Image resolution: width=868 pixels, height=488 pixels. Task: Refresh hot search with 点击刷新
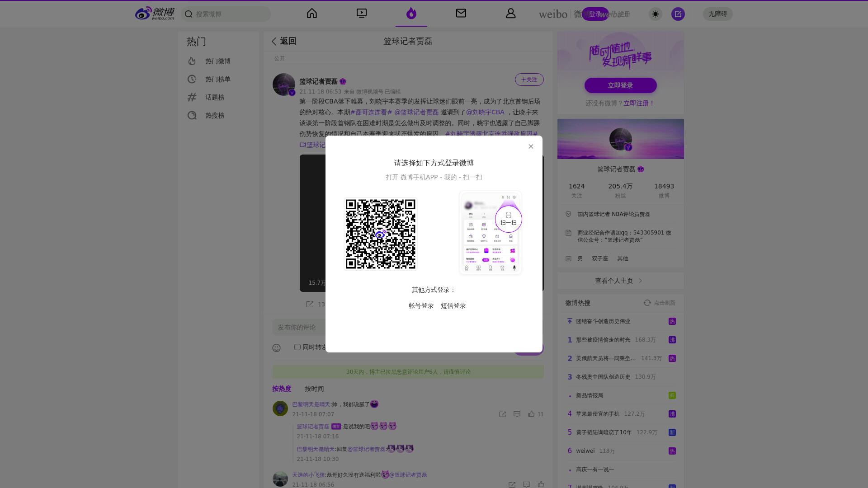pyautogui.click(x=660, y=303)
